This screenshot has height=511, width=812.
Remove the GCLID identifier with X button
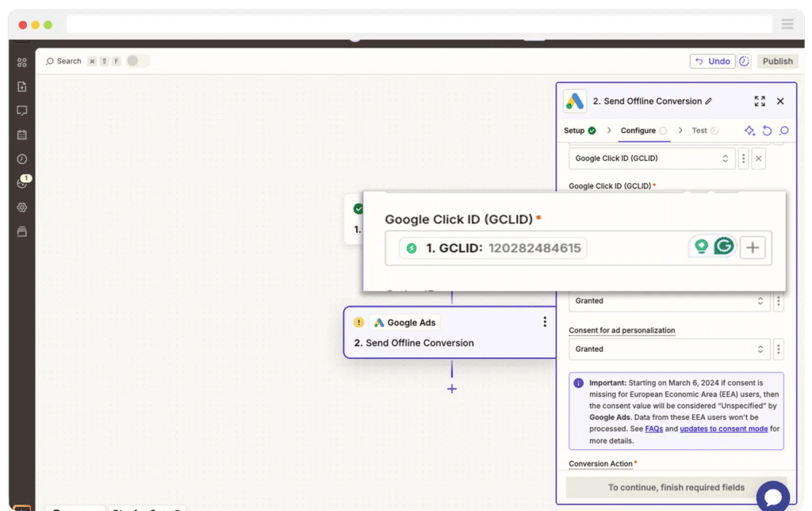[758, 158]
